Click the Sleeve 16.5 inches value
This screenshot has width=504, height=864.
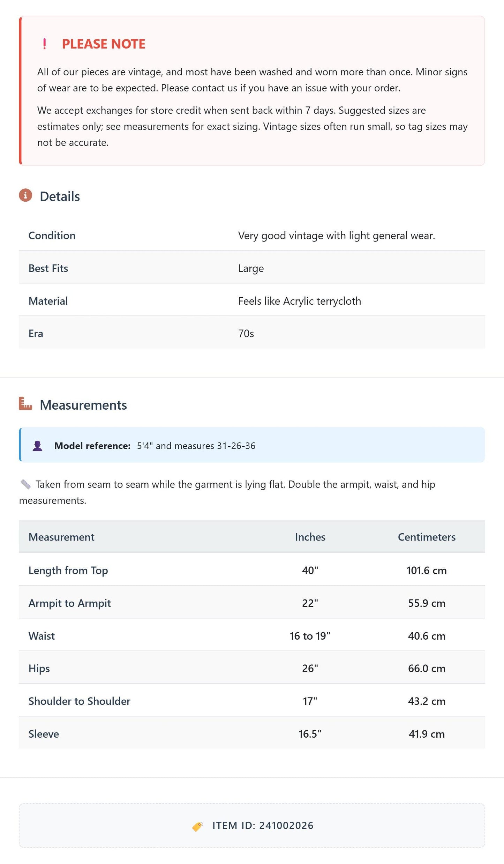(310, 734)
